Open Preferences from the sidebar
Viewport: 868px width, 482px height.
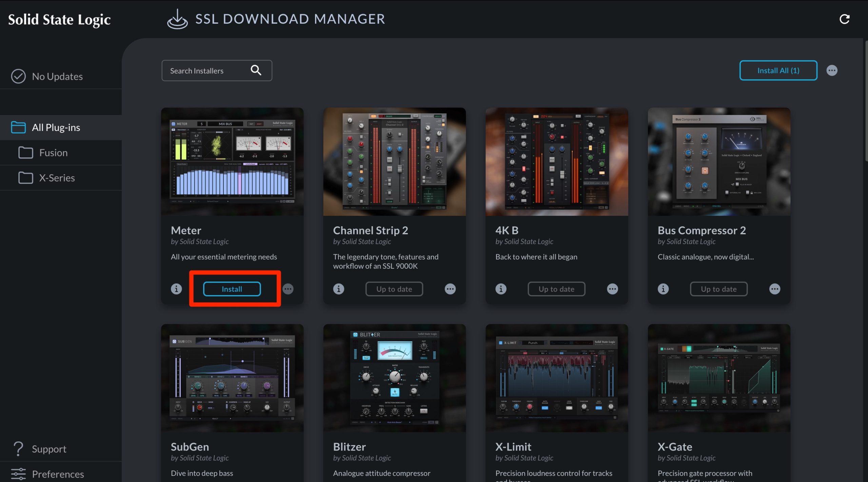pyautogui.click(x=61, y=474)
